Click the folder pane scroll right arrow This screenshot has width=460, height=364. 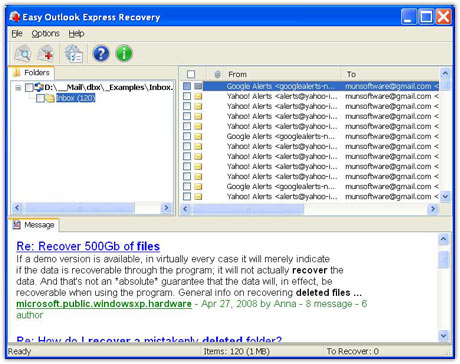point(166,208)
